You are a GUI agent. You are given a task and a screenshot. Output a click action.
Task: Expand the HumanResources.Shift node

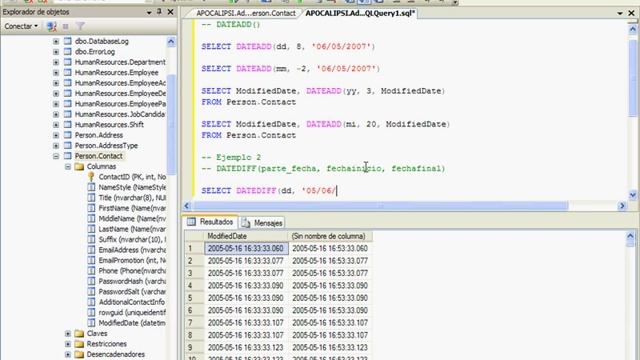coord(56,124)
